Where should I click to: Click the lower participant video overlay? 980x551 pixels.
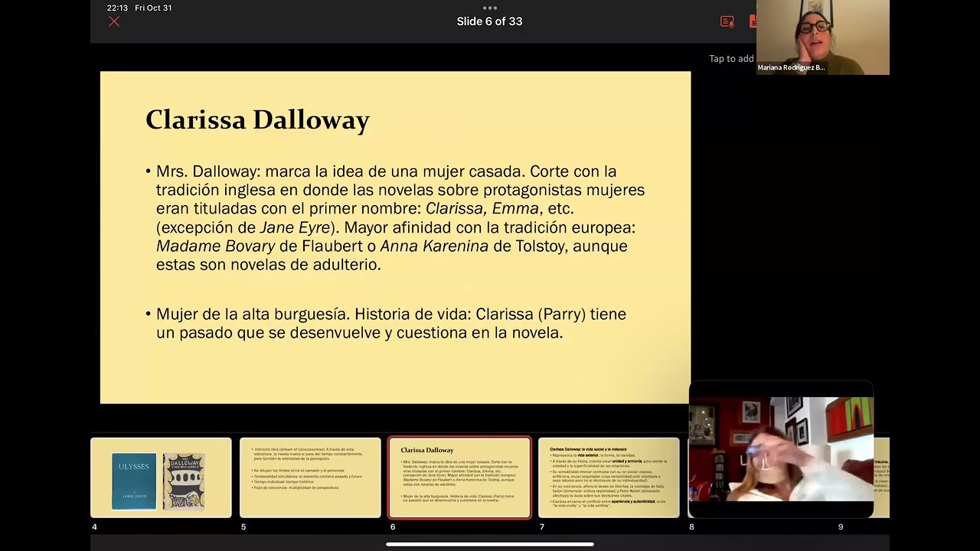click(x=781, y=448)
